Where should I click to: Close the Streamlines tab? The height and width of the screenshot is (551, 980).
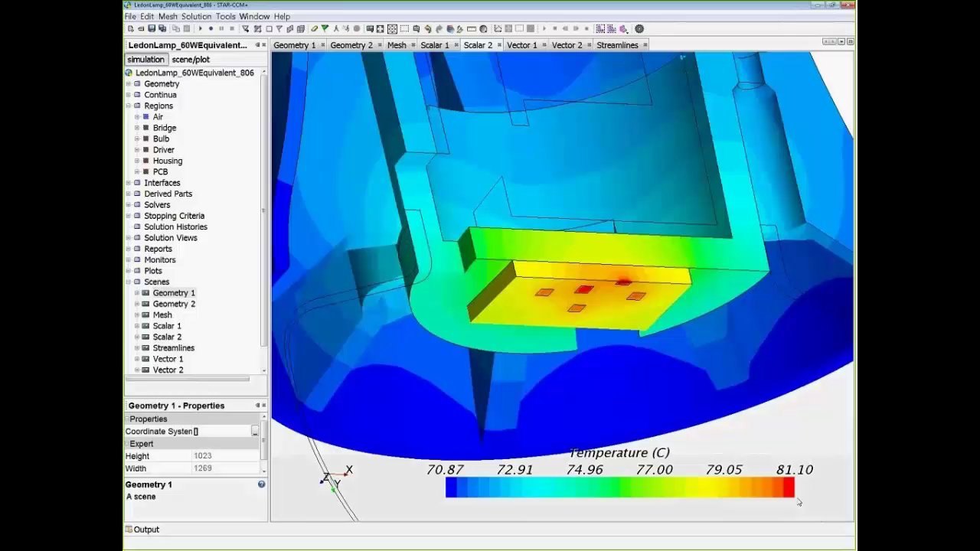pos(645,45)
